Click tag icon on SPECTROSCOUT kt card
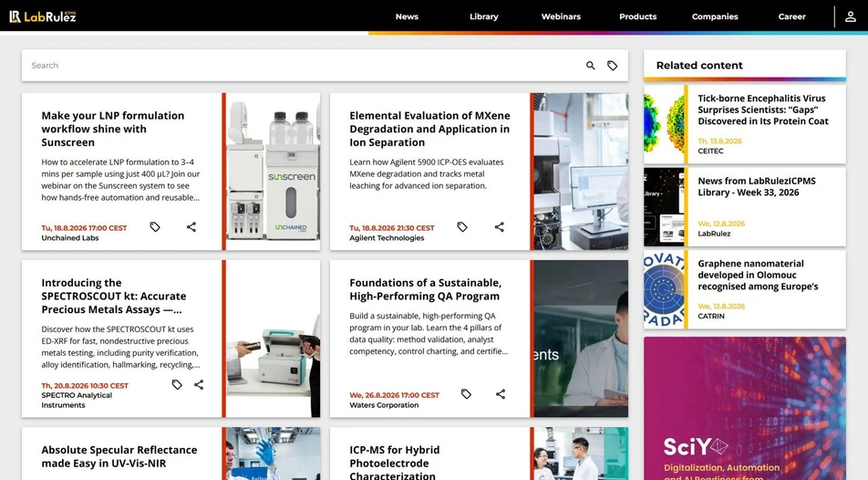The width and height of the screenshot is (868, 480). click(x=177, y=385)
